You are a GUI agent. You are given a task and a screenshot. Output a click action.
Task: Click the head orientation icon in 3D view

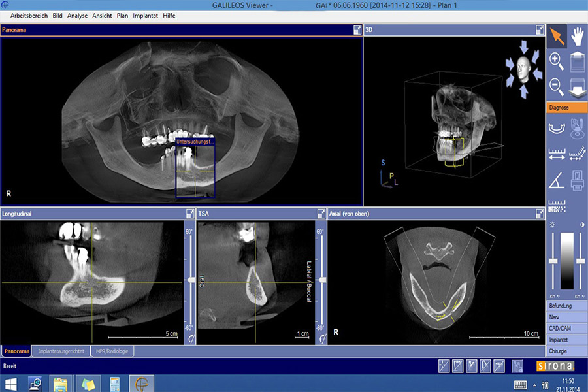[522, 69]
